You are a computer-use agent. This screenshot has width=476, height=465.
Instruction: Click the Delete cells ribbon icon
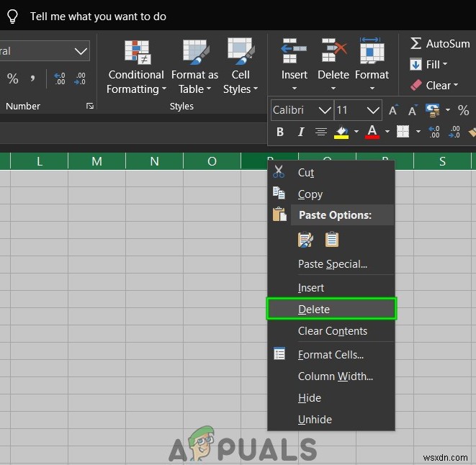(x=333, y=52)
